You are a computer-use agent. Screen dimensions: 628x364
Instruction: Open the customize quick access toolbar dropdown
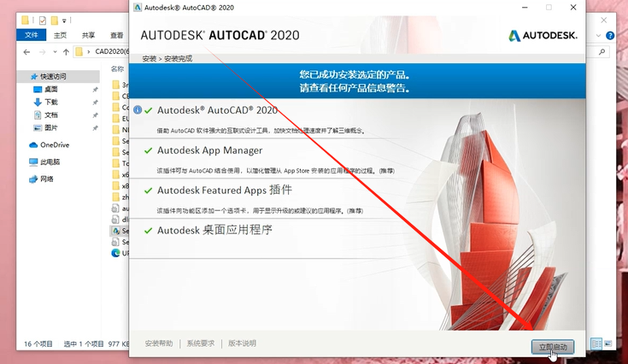64,21
